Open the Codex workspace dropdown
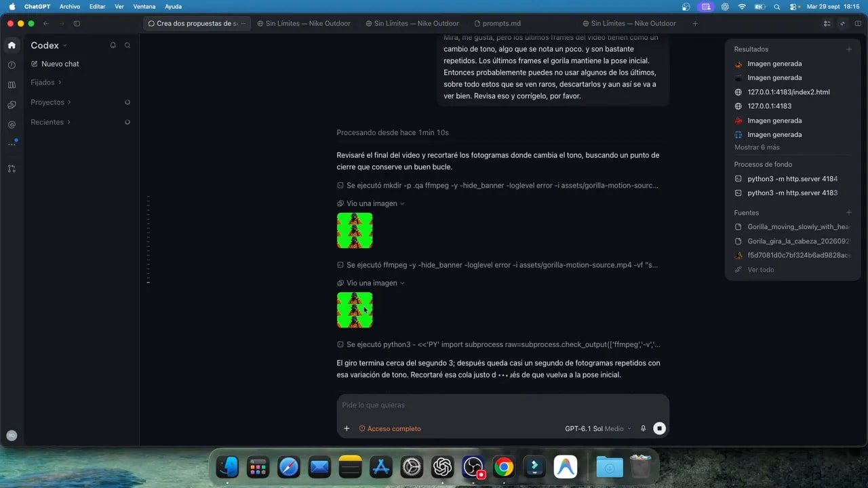Viewport: 868px width, 488px height. tap(50, 45)
